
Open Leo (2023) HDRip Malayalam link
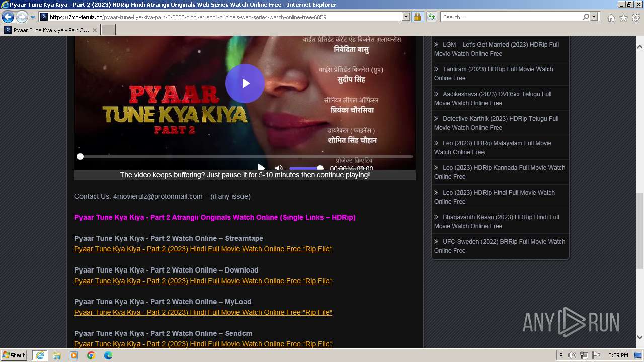point(493,147)
